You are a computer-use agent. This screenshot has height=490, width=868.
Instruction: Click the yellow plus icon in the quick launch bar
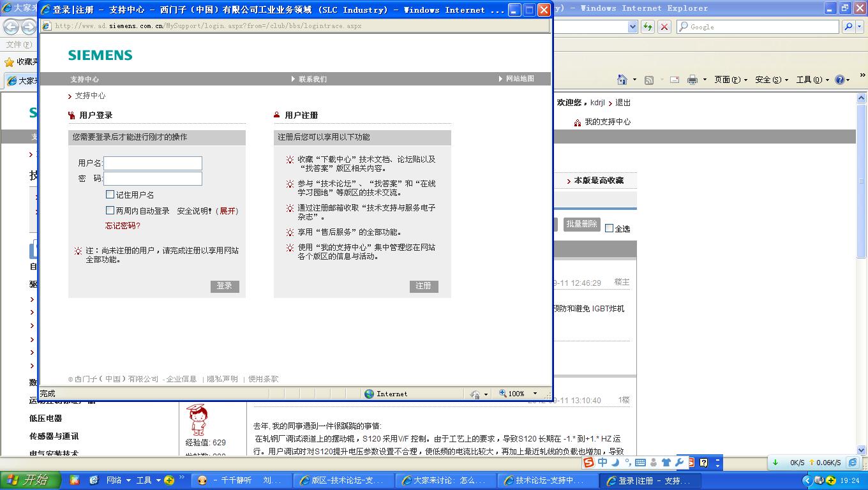coord(169,480)
